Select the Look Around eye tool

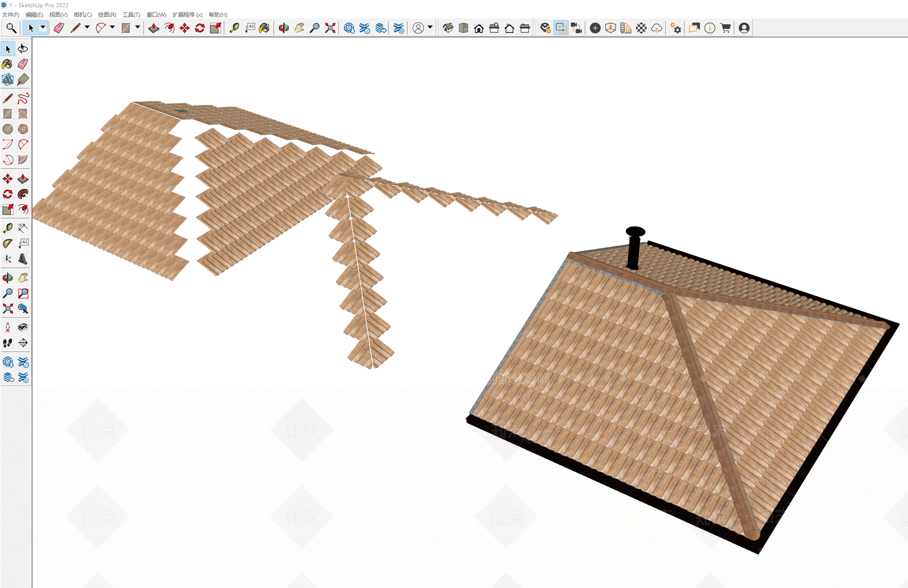coord(23,327)
